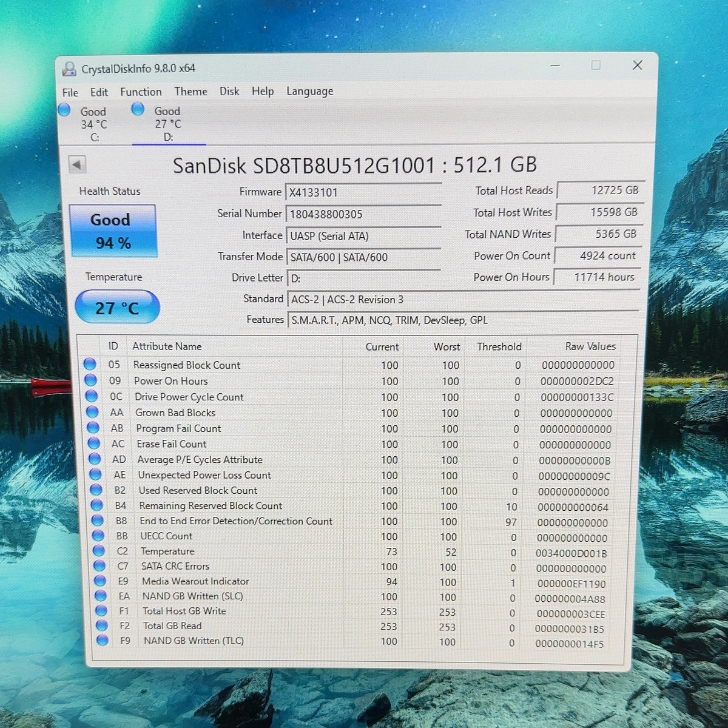Click status circle for Media Wearout Indicator
This screenshot has width=728, height=728.
[x=100, y=581]
